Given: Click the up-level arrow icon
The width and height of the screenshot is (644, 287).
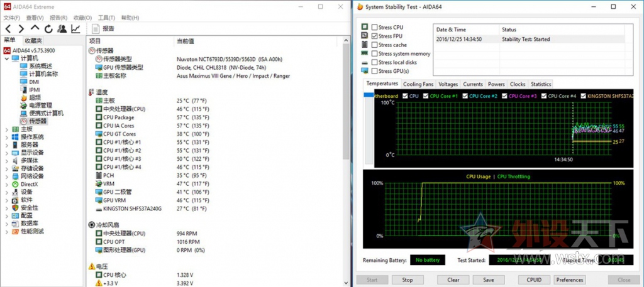Looking at the screenshot, I should pos(35,28).
